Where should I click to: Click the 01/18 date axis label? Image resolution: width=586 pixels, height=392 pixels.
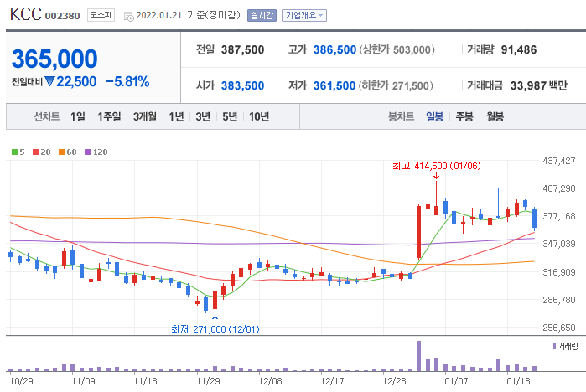(x=518, y=381)
